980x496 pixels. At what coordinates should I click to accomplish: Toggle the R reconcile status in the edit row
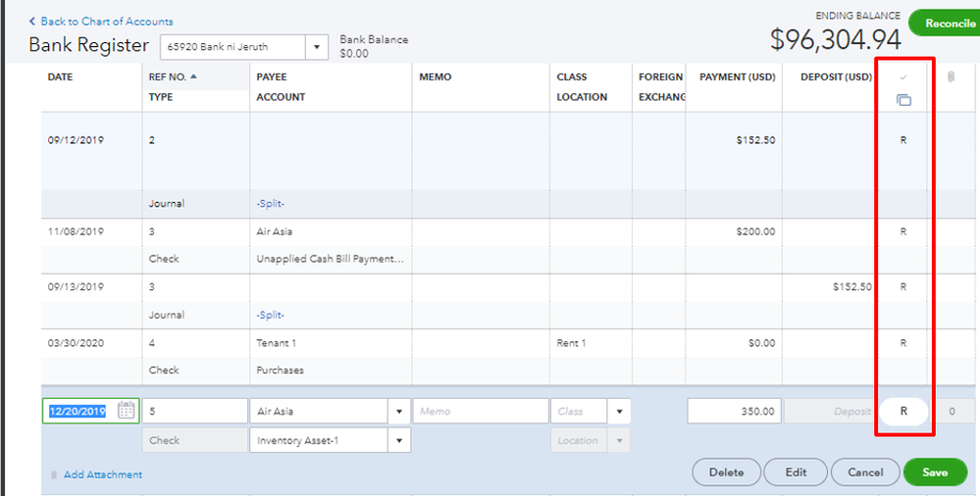(903, 412)
